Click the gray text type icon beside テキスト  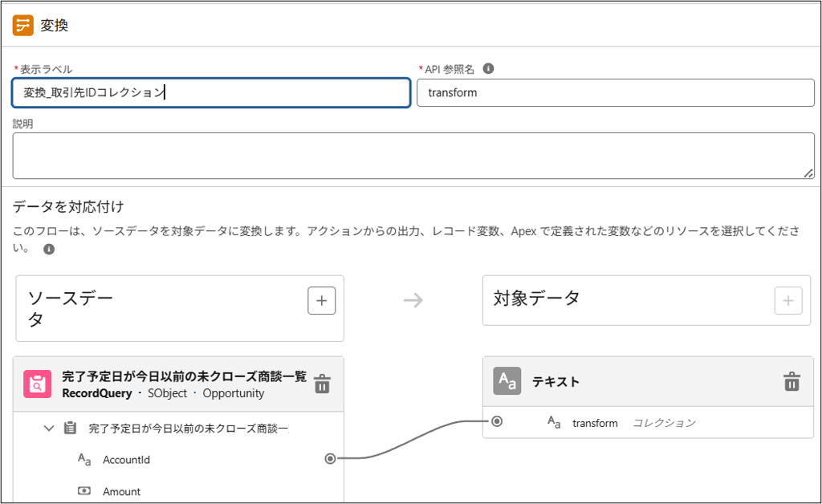pos(507,381)
